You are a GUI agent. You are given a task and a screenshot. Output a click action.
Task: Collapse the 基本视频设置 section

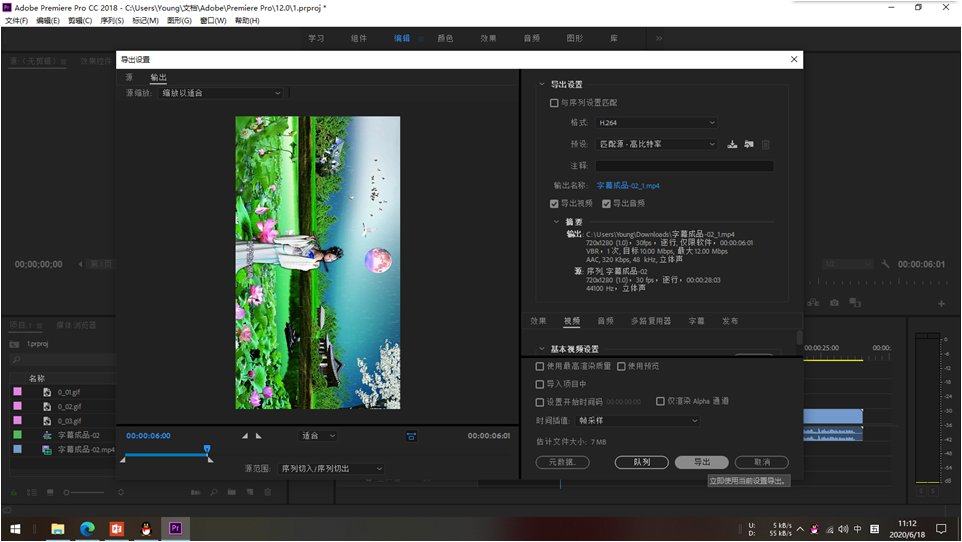541,349
